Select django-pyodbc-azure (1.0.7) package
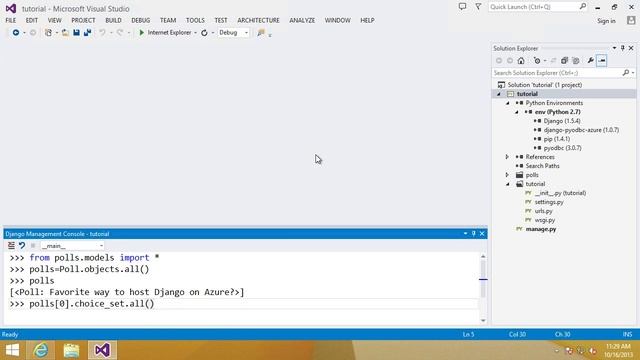Image resolution: width=640 pixels, height=360 pixels. point(581,130)
